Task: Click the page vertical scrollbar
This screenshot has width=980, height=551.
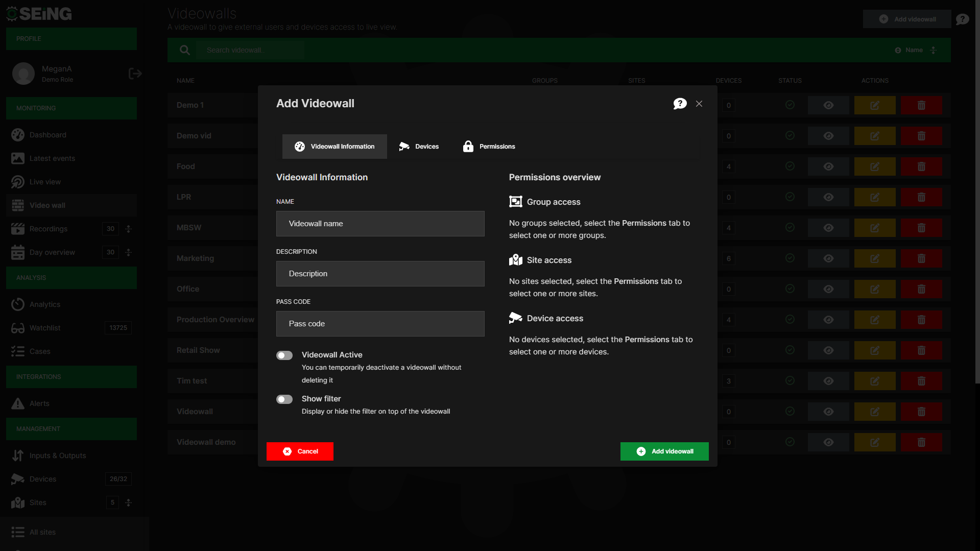Action: tap(977, 191)
